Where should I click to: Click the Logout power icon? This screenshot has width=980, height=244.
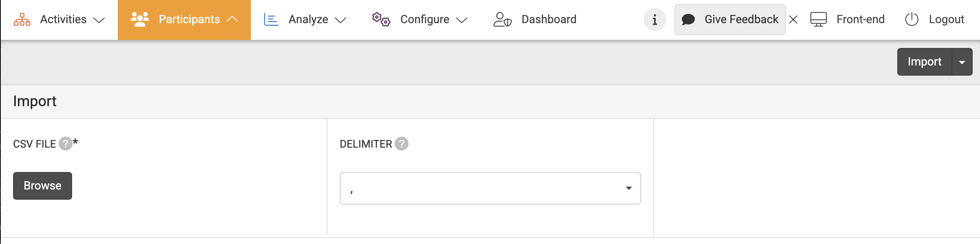point(912,20)
